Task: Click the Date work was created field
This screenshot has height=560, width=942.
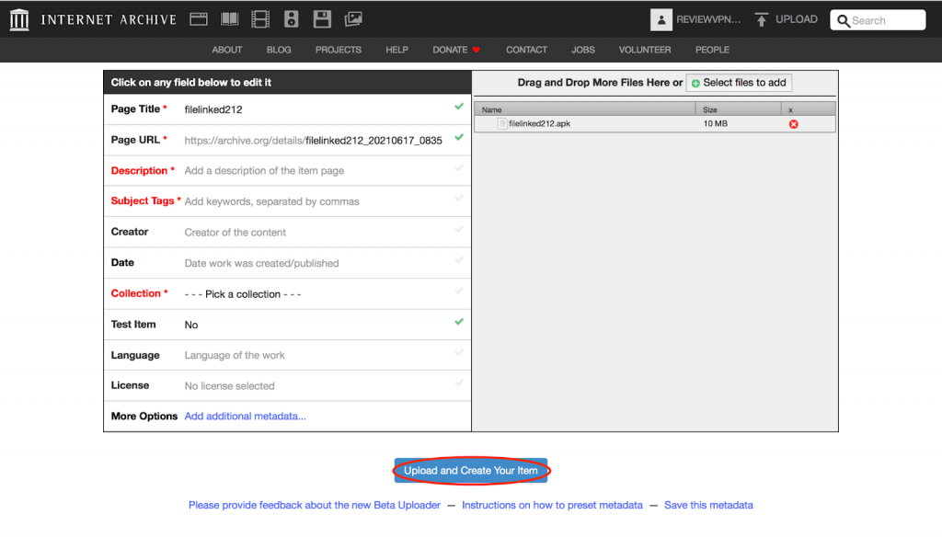Action: (261, 264)
